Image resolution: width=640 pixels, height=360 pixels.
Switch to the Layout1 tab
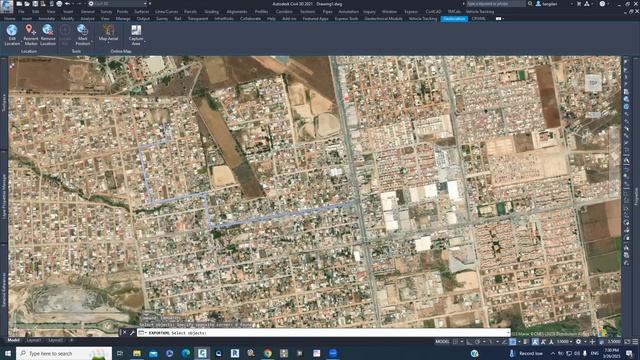coord(33,340)
